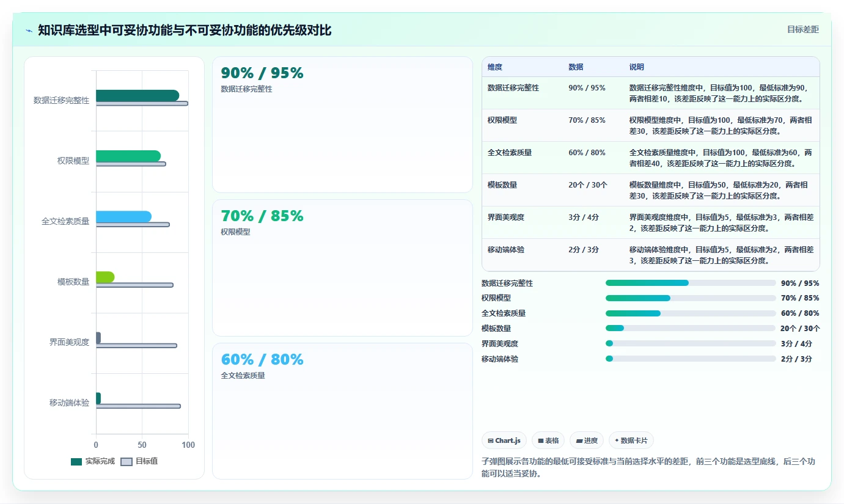Click the icon inside the Chart.js tag
The height and width of the screenshot is (504, 844).
[x=491, y=440]
